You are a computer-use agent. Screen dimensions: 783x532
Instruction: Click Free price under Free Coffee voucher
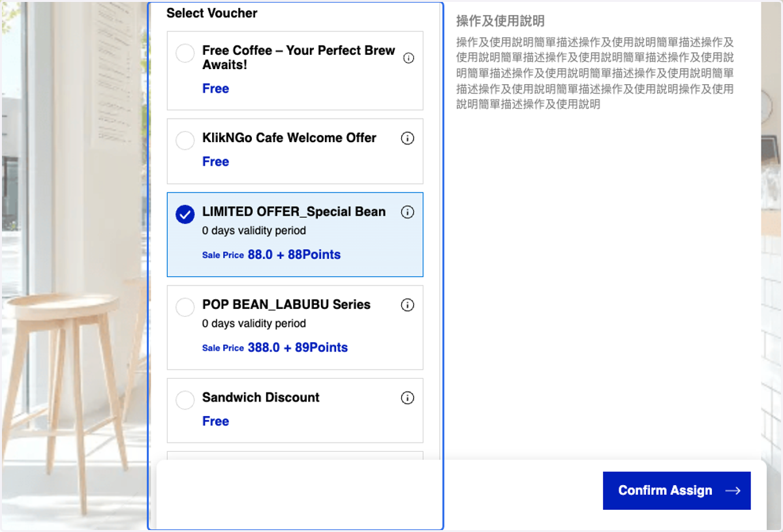pyautogui.click(x=215, y=89)
